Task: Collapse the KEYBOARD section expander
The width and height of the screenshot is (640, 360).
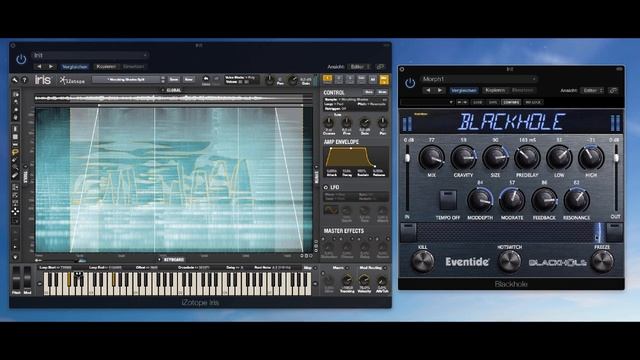Action: (x=159, y=260)
